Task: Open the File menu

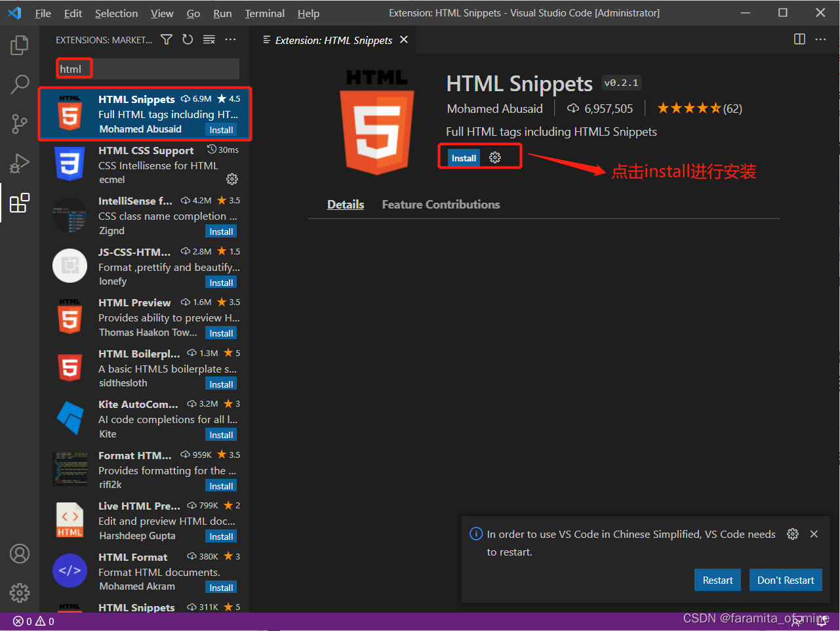Action: (x=43, y=13)
